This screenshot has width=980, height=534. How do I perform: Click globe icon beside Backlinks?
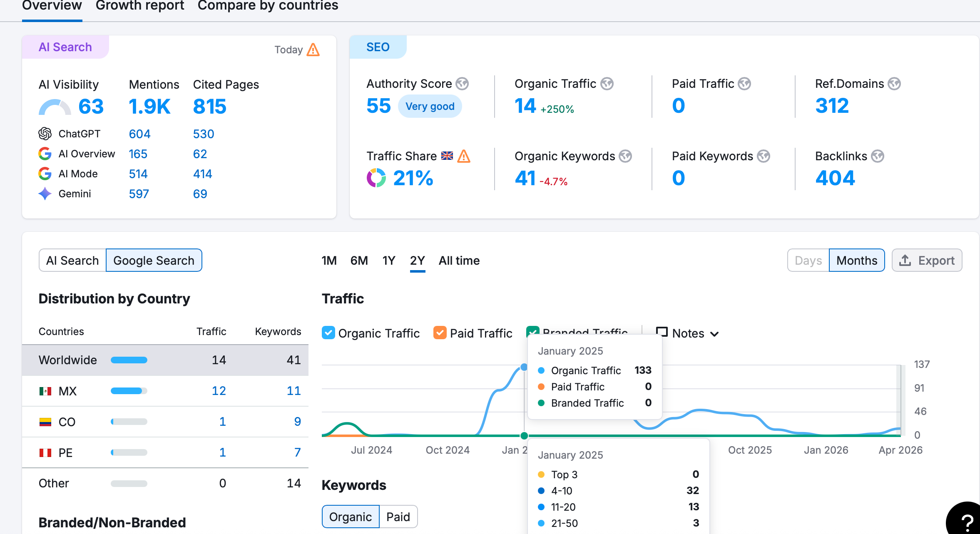878,156
